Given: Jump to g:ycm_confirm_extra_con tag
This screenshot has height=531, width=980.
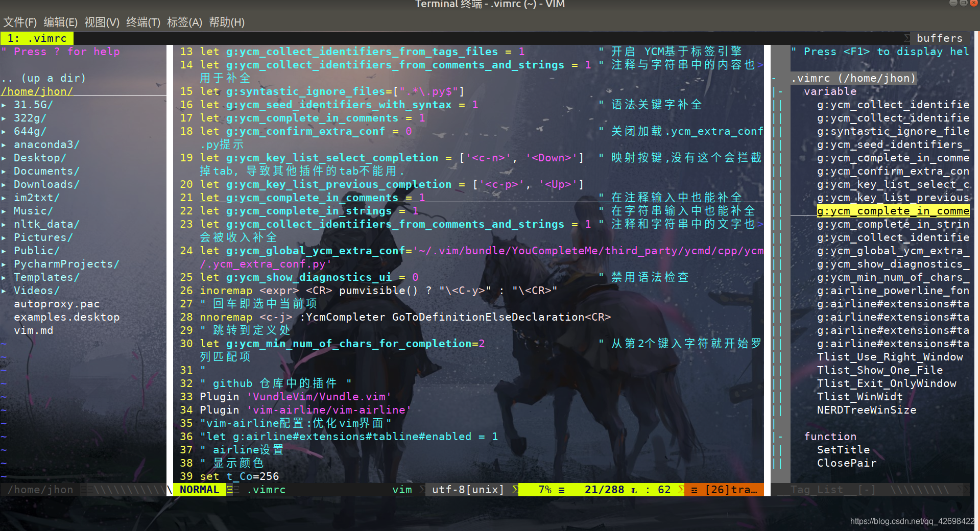Looking at the screenshot, I should click(x=893, y=171).
